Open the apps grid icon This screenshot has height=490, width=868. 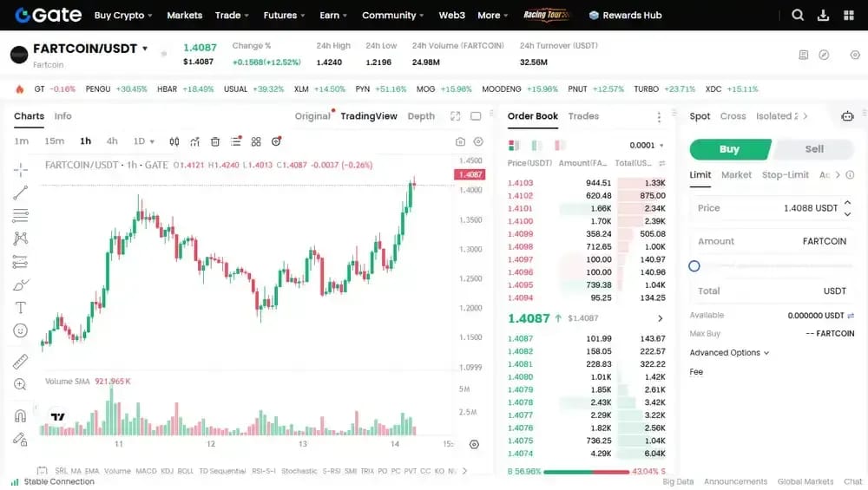pos(849,15)
